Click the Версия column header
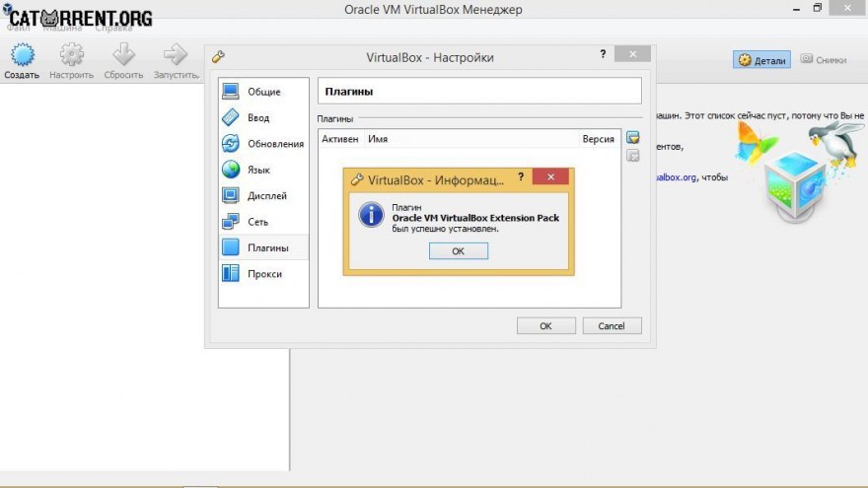The width and height of the screenshot is (868, 488). (x=599, y=139)
